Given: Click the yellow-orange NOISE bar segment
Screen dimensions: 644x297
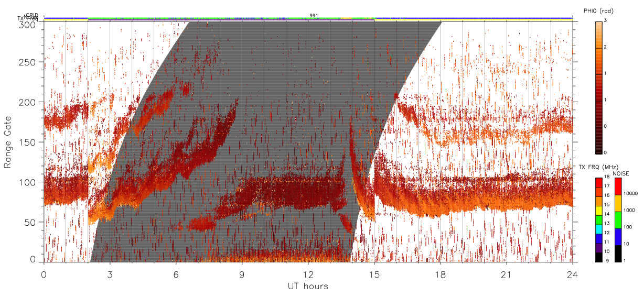Looking at the screenshot, I should pos(618,203).
